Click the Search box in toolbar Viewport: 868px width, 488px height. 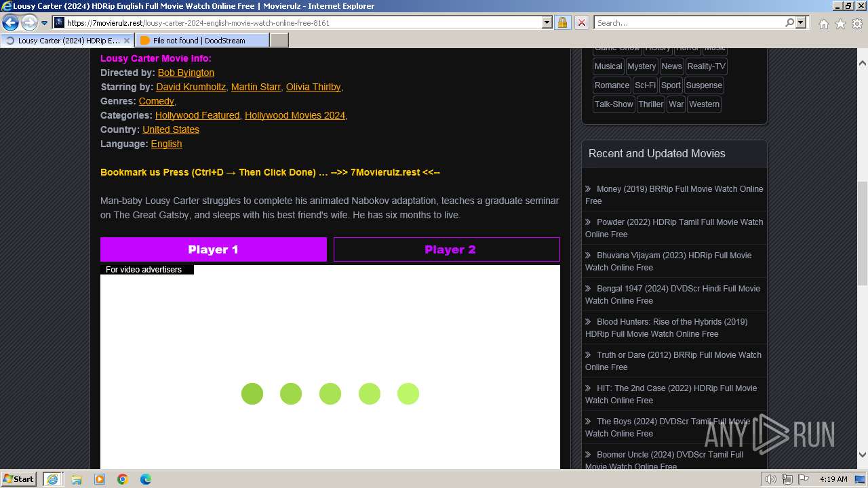(x=689, y=22)
